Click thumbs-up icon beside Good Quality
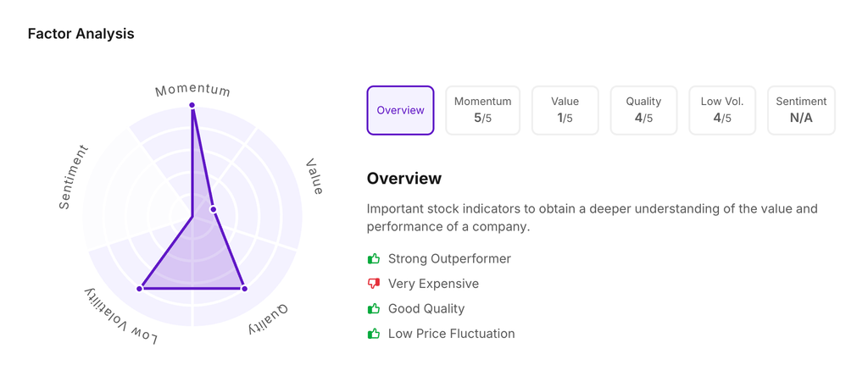This screenshot has width=868, height=376. (x=374, y=309)
